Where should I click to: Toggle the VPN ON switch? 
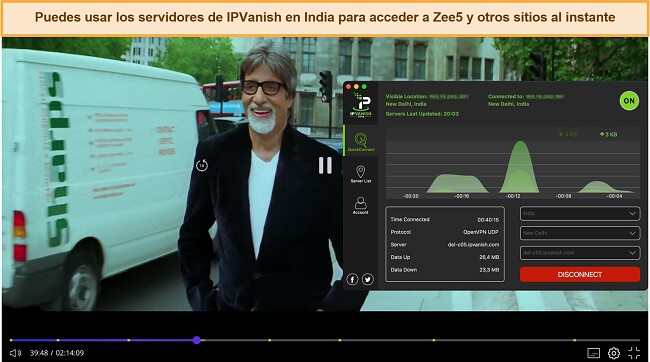tap(629, 100)
